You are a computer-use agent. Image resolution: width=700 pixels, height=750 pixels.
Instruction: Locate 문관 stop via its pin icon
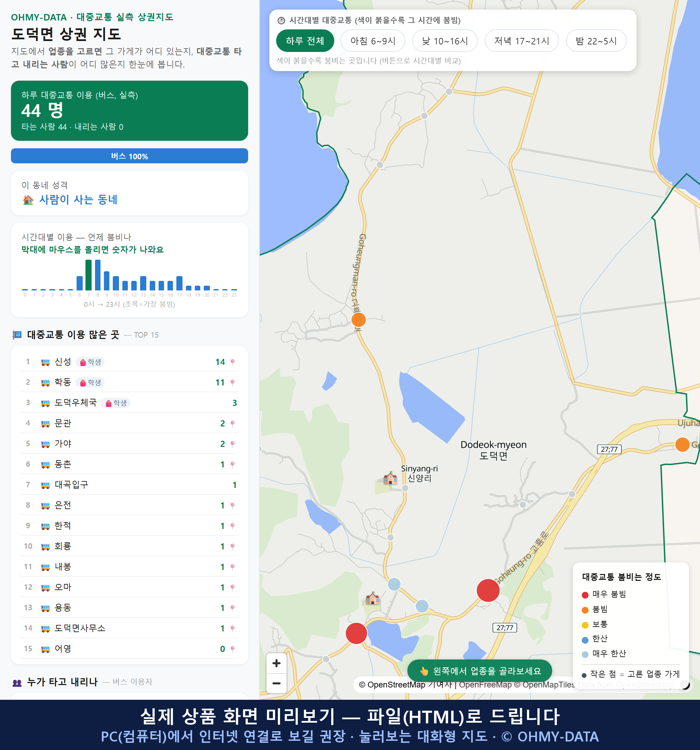232,424
